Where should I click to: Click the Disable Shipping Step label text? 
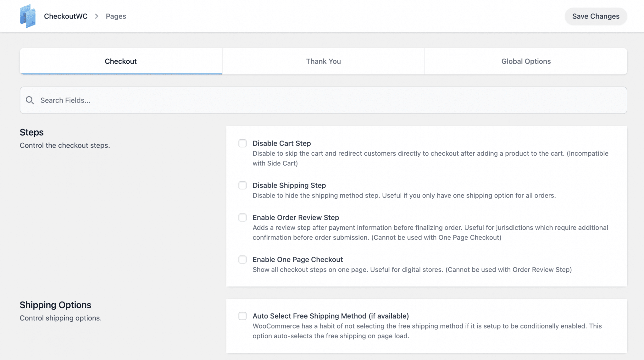(x=289, y=186)
